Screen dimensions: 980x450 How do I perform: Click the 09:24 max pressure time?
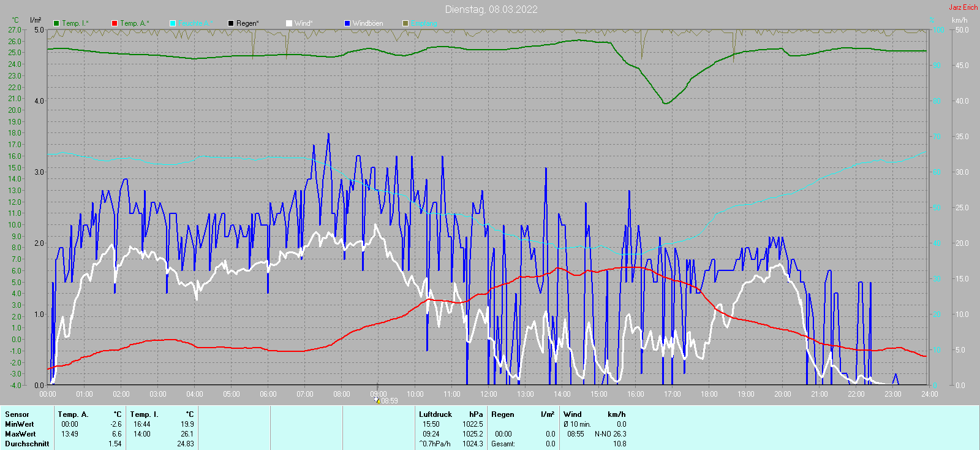(x=431, y=434)
